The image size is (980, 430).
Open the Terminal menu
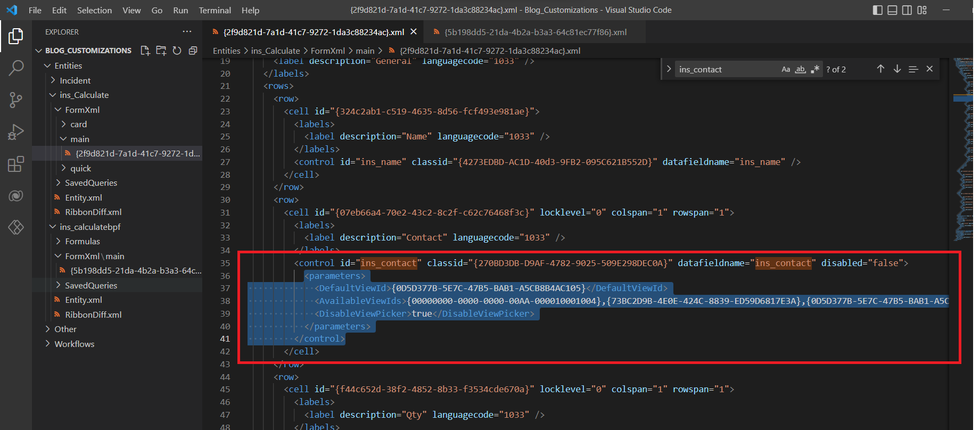215,10
